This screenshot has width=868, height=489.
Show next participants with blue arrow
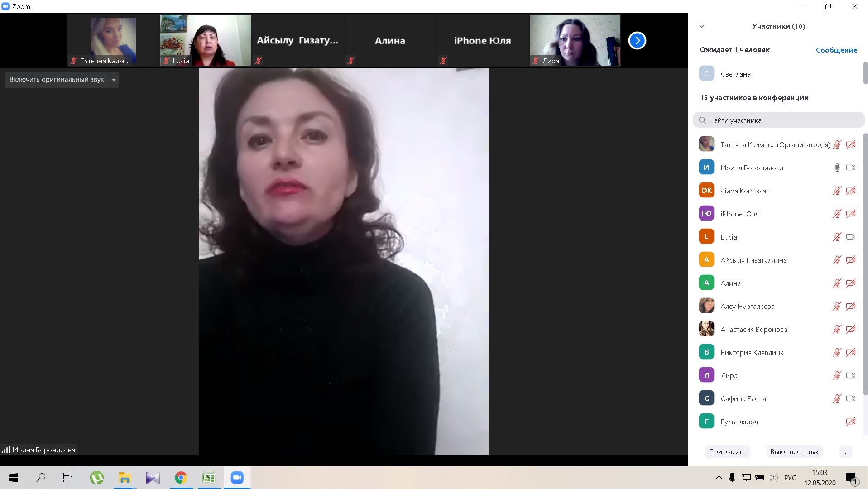[637, 41]
